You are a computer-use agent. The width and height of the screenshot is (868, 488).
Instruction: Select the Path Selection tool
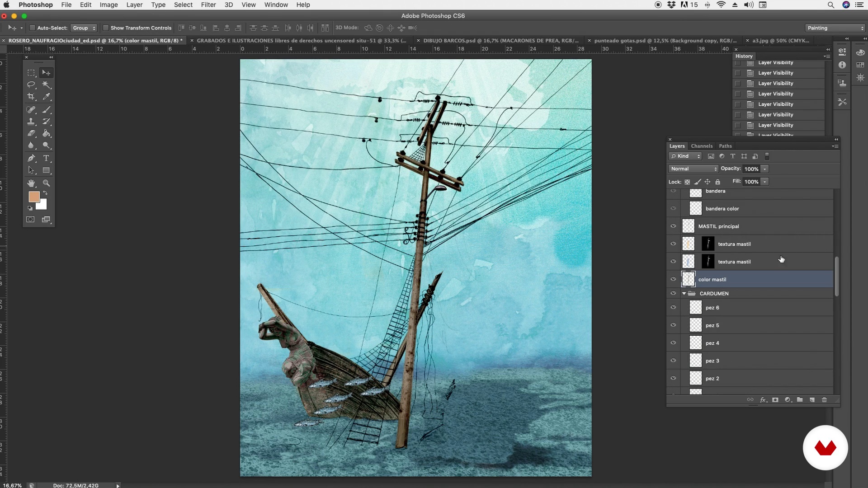(x=31, y=170)
